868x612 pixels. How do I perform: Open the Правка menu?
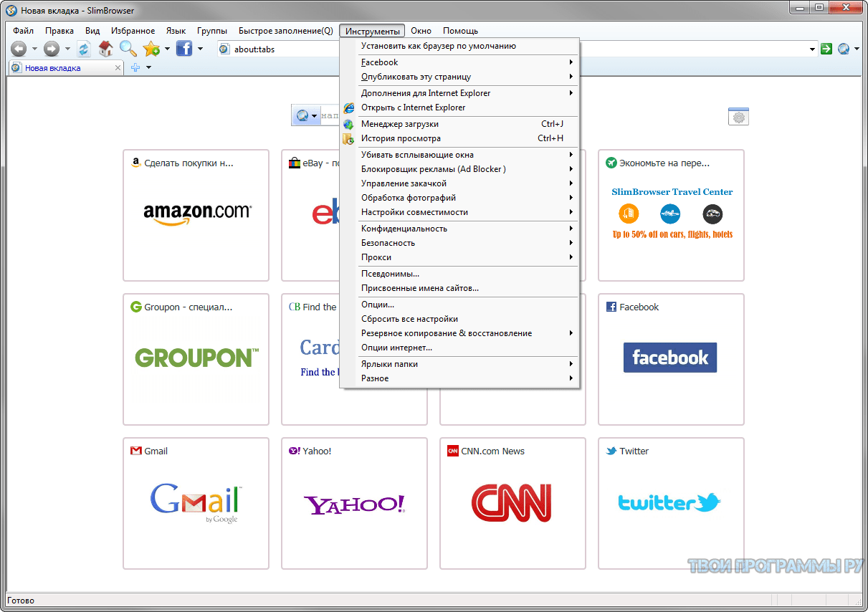tap(59, 31)
